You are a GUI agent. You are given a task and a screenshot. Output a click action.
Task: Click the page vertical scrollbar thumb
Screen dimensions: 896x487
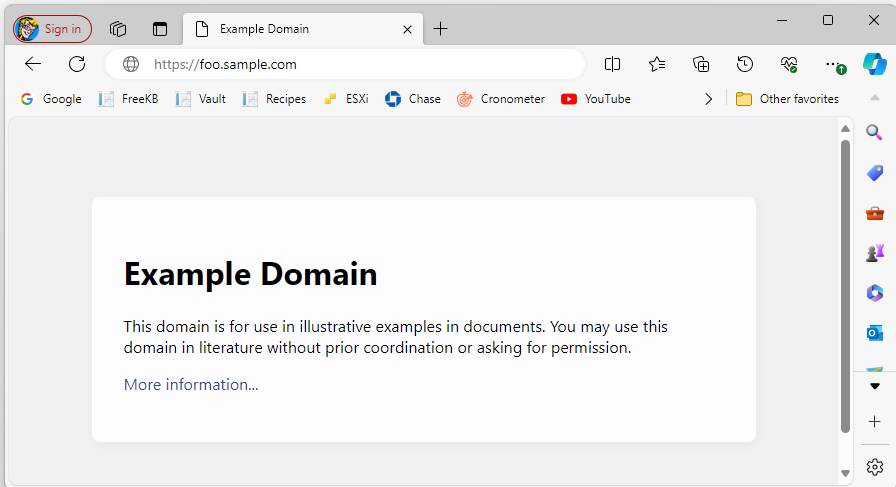coord(846,286)
